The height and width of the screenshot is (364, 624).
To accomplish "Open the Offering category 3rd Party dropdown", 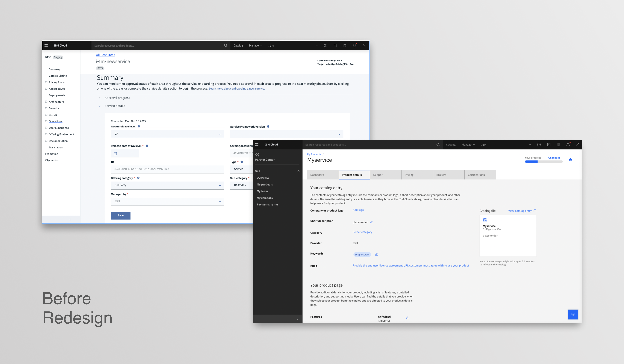I will click(167, 185).
